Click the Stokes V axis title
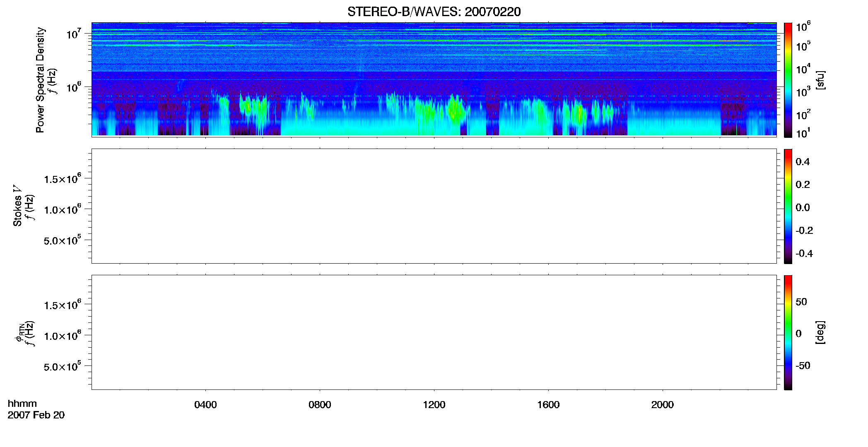 (17, 206)
